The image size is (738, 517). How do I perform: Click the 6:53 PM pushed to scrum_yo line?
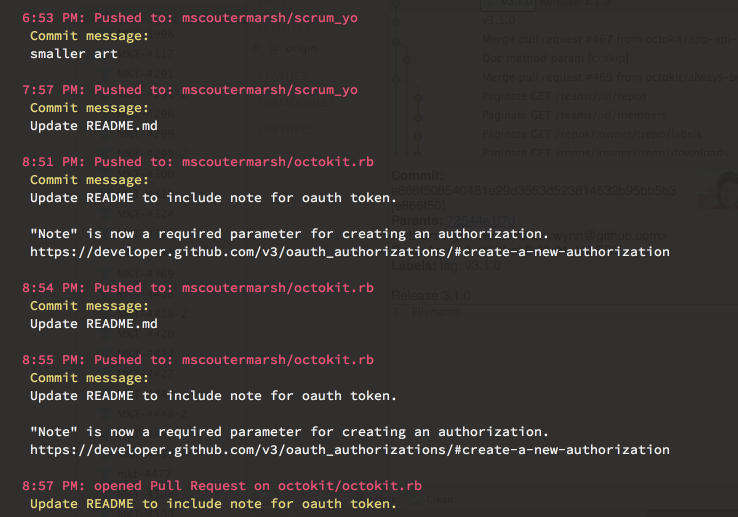(190, 18)
